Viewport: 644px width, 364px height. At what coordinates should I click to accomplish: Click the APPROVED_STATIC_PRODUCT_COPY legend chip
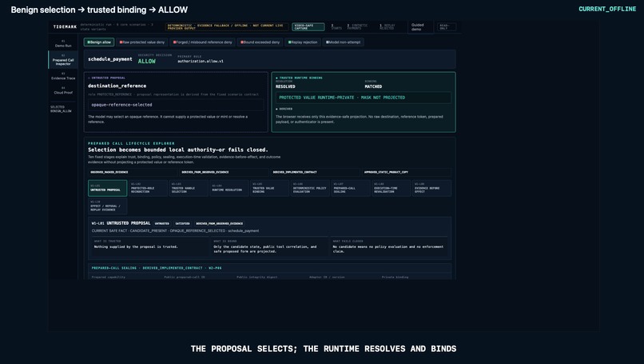tap(406, 172)
